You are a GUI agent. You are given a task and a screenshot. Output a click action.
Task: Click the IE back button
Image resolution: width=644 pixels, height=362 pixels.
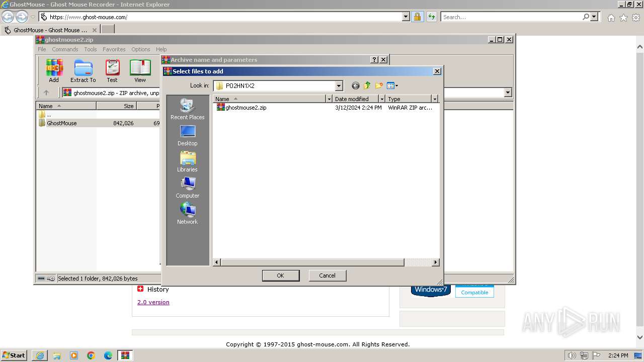point(8,17)
